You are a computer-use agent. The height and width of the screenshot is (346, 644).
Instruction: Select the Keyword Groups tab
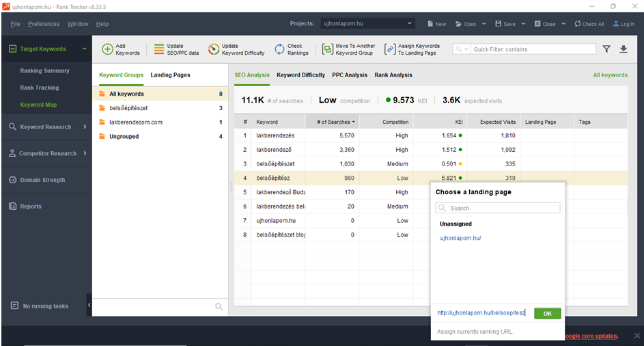(x=121, y=75)
